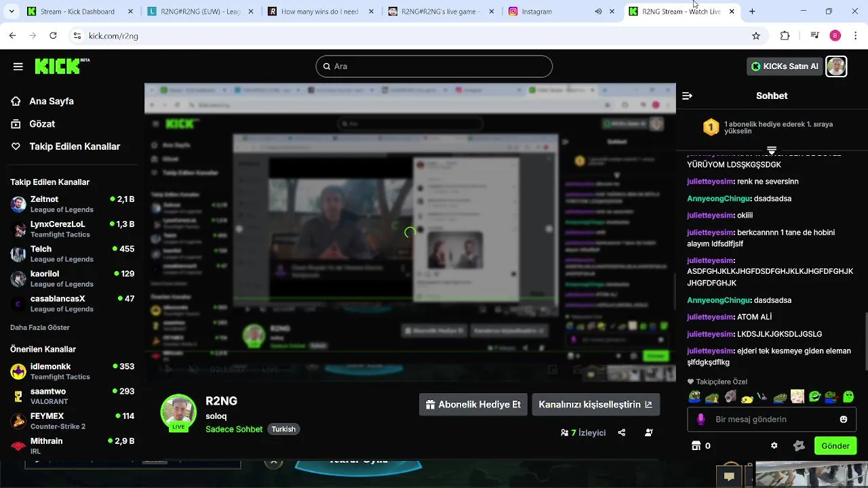This screenshot has height=488, width=868.
Task: Switch to R2NG#R2NG (EUW) tab
Action: [x=201, y=12]
